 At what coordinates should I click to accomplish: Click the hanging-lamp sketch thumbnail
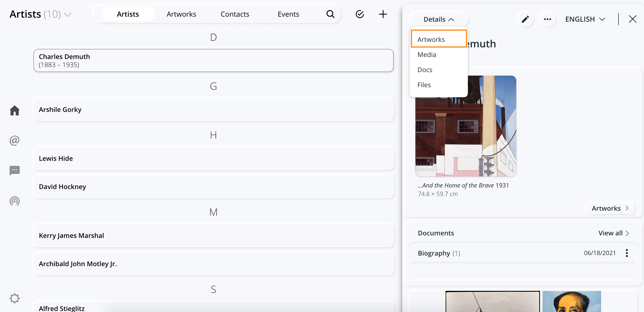tap(493, 301)
